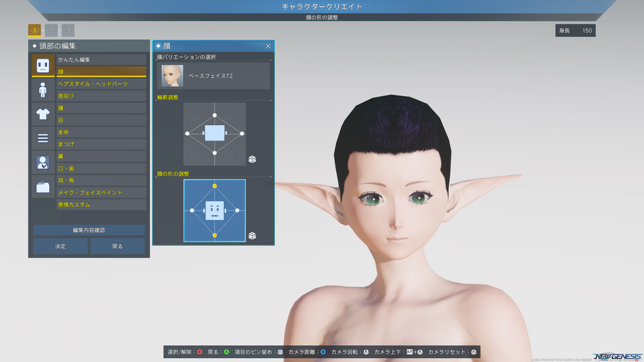The width and height of the screenshot is (644, 362).
Task: Open 口・歯 menu entry
Action: click(102, 169)
